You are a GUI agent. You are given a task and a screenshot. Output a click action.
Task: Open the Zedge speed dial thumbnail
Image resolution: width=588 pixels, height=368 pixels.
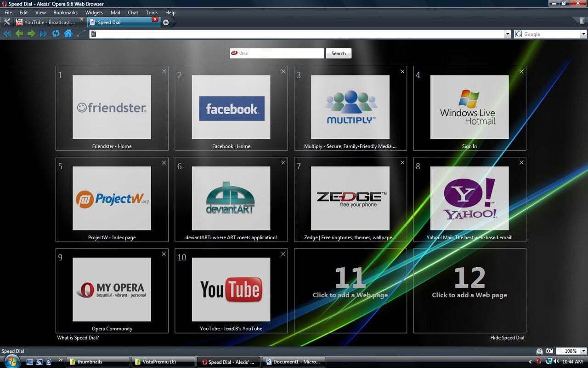coord(350,198)
